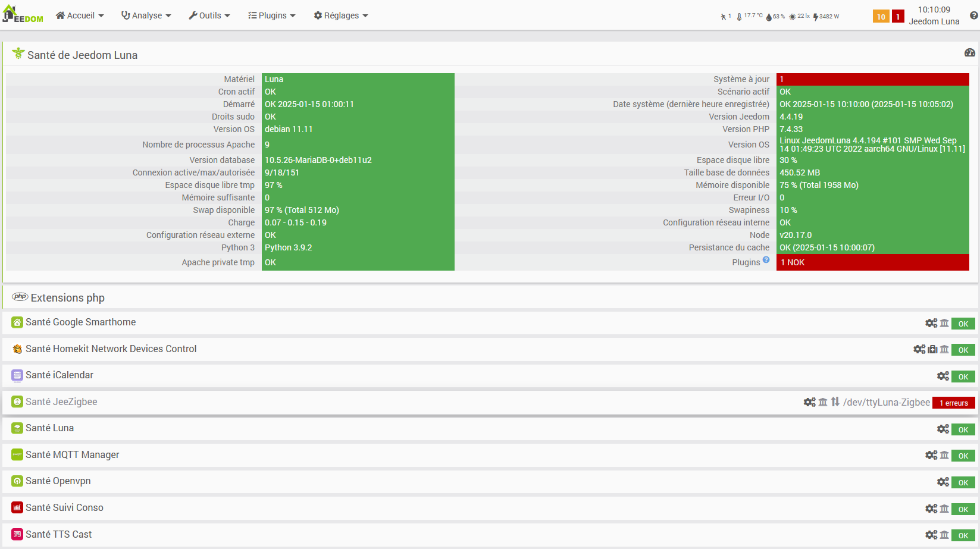
Task: Click Homekit configuration gears icon
Action: tap(919, 349)
